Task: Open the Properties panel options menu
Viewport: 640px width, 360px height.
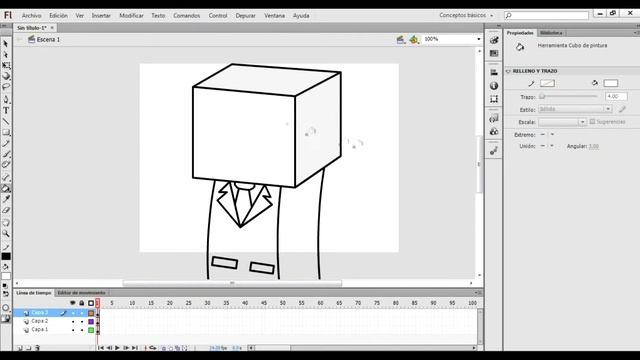Action: [636, 33]
